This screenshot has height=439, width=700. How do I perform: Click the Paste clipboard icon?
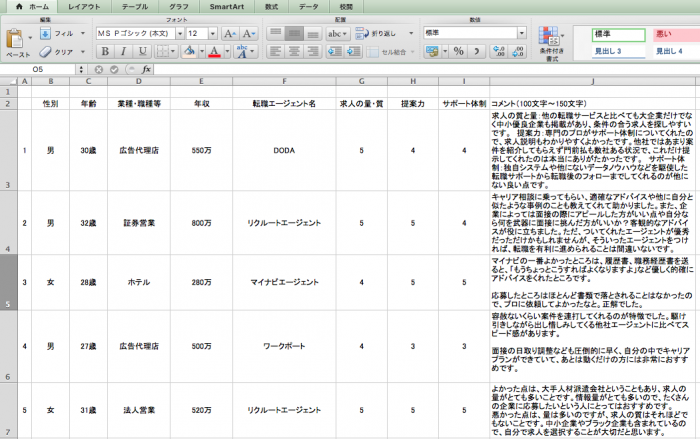pyautogui.click(x=15, y=38)
